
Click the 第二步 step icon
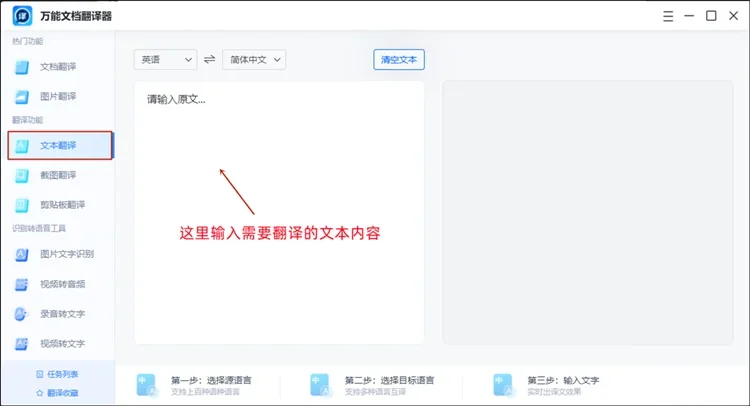coord(320,385)
